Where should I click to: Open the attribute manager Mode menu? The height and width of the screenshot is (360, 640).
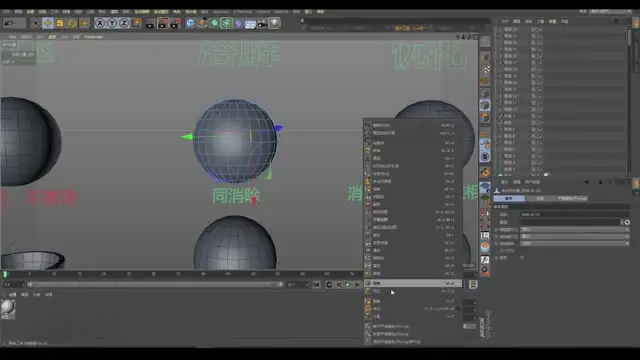coord(504,182)
